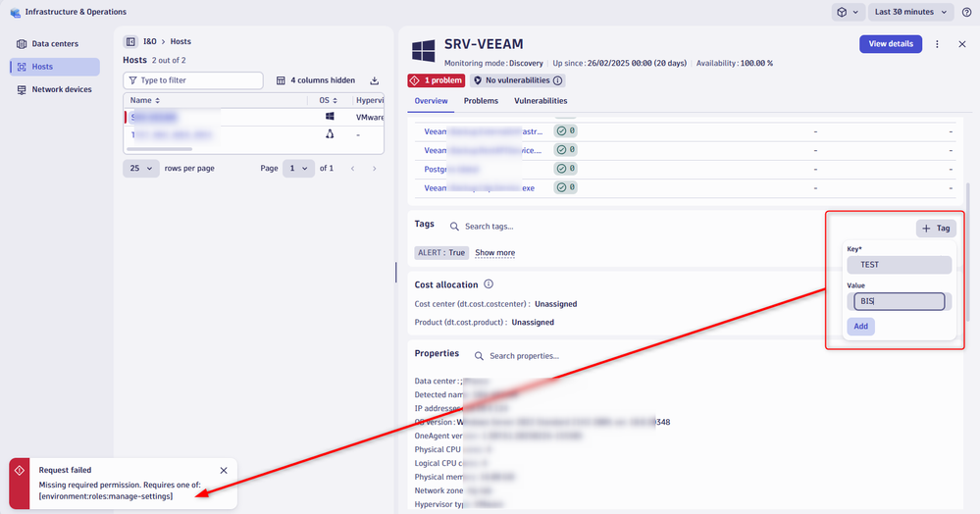The height and width of the screenshot is (514, 980).
Task: Open Network devices in sidebar
Action: click(54, 89)
